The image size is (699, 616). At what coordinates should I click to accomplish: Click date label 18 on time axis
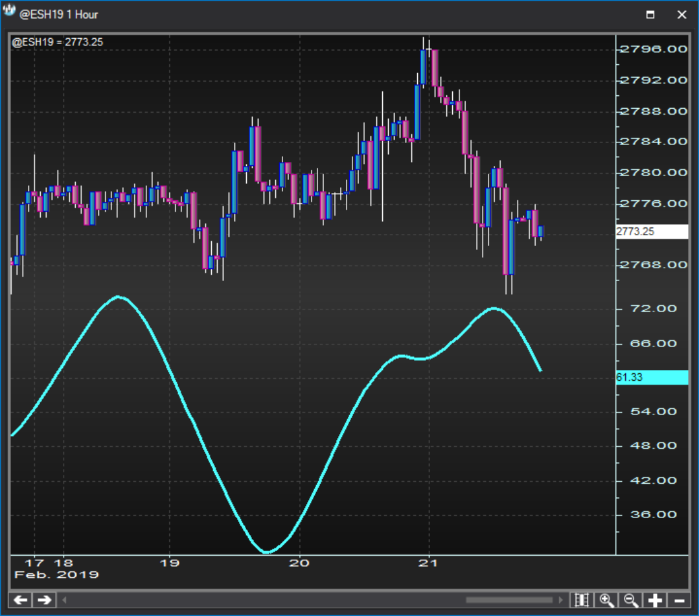click(63, 563)
